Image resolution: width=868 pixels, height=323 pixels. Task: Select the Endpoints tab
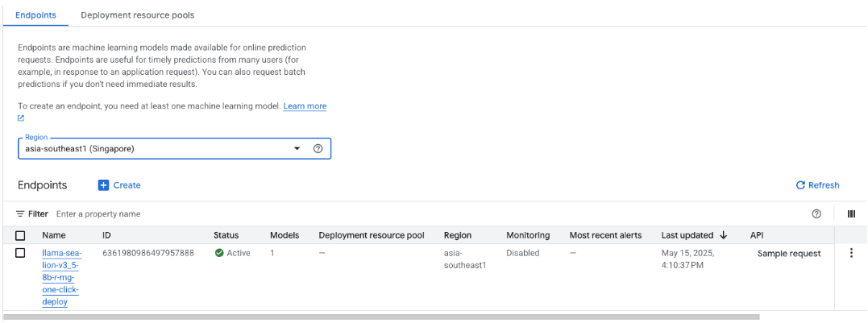point(35,15)
